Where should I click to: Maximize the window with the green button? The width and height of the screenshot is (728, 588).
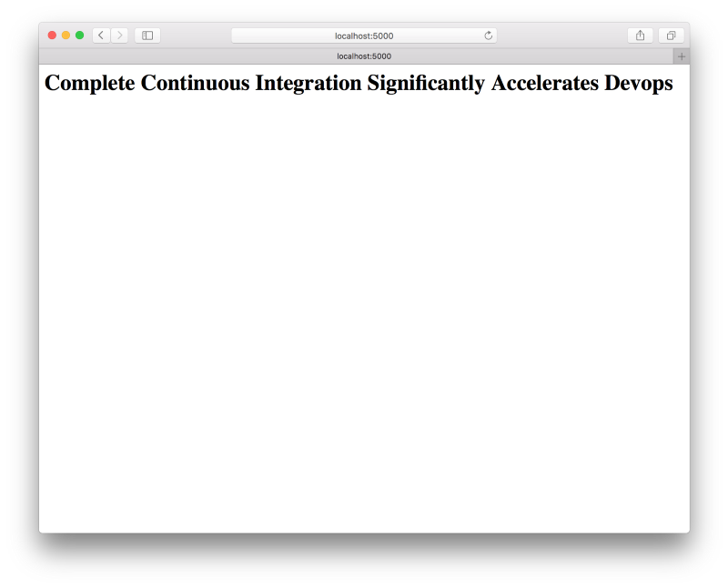click(x=79, y=35)
